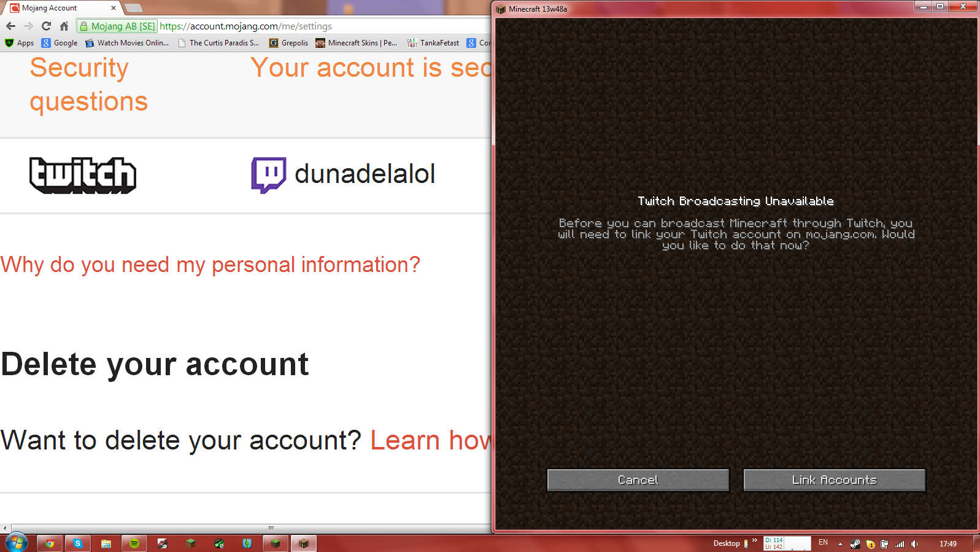This screenshot has width=980, height=552.
Task: Click Cancel in the Minecraft dialog
Action: [x=638, y=480]
